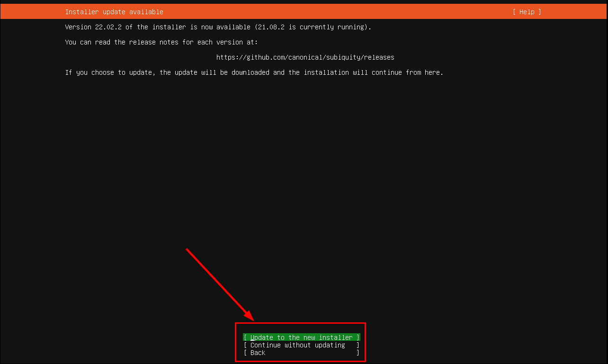Click the 'Installer update available' title
Screen dimensions: 608x364
click(114, 12)
